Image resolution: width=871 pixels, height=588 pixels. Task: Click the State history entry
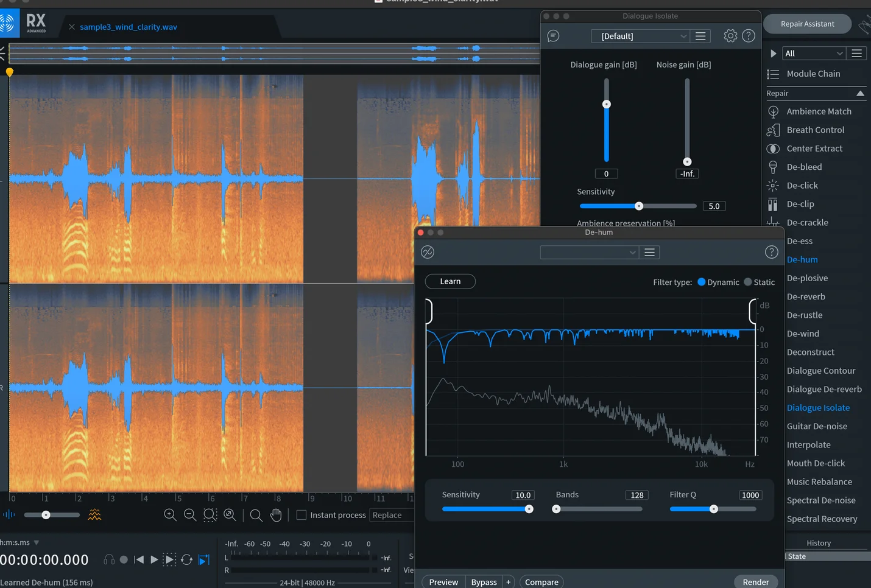(827, 556)
